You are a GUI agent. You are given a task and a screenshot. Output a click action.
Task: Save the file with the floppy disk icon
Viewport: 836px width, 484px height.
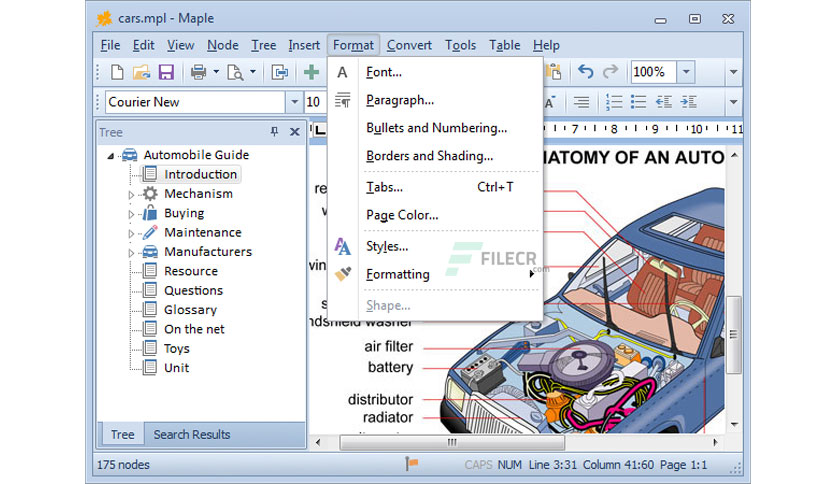point(166,72)
